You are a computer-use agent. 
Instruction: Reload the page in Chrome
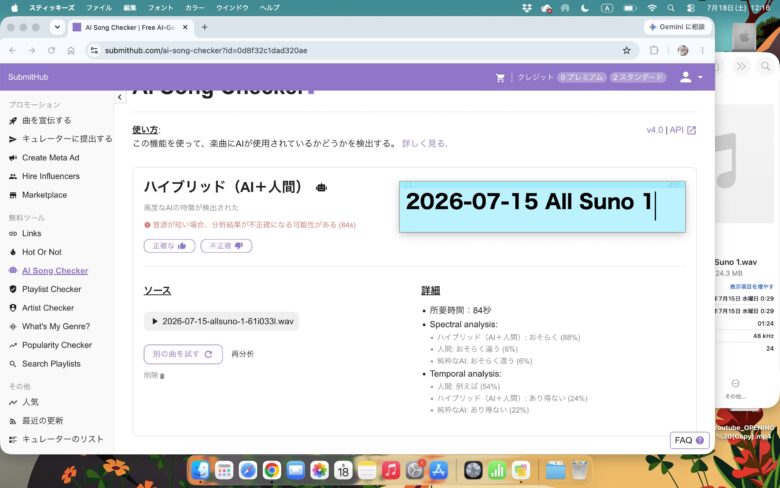[51, 50]
